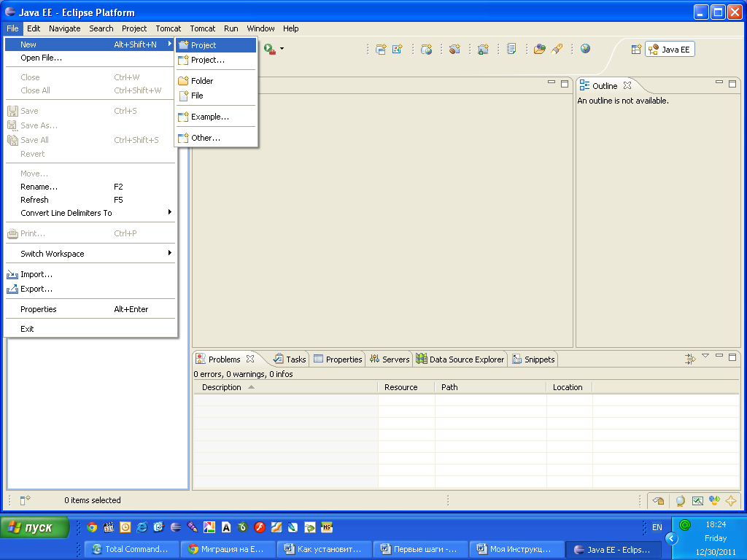Switch to the Tasks tab
Screen dimensions: 747x560
[289, 359]
